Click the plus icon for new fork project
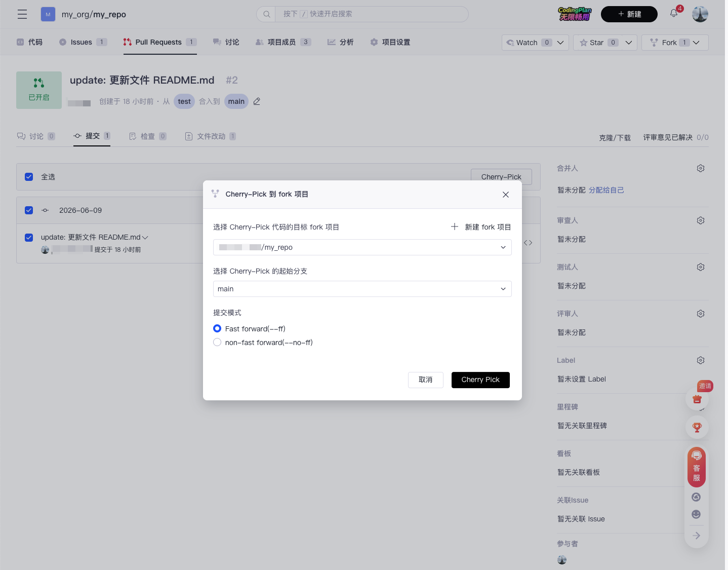 [x=455, y=226]
